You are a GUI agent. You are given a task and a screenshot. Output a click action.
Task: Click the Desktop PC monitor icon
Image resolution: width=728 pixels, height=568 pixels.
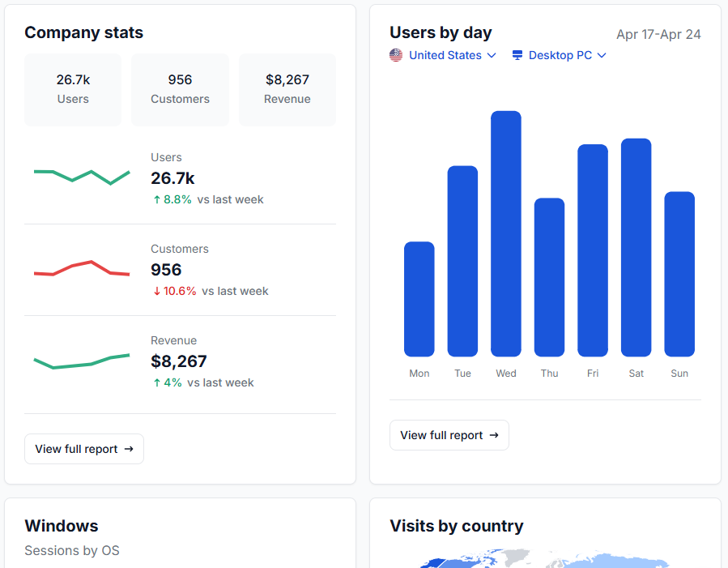517,55
